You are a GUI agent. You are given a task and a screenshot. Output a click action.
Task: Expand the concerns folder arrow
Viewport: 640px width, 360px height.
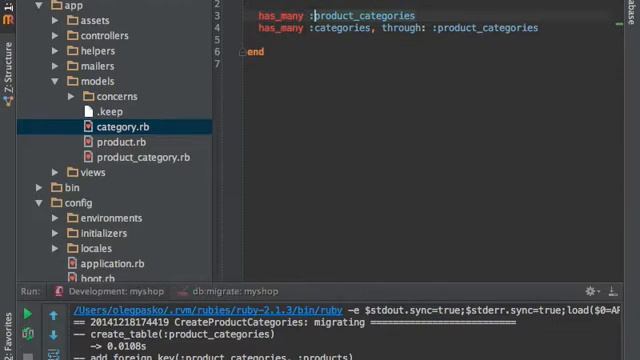coord(71,96)
